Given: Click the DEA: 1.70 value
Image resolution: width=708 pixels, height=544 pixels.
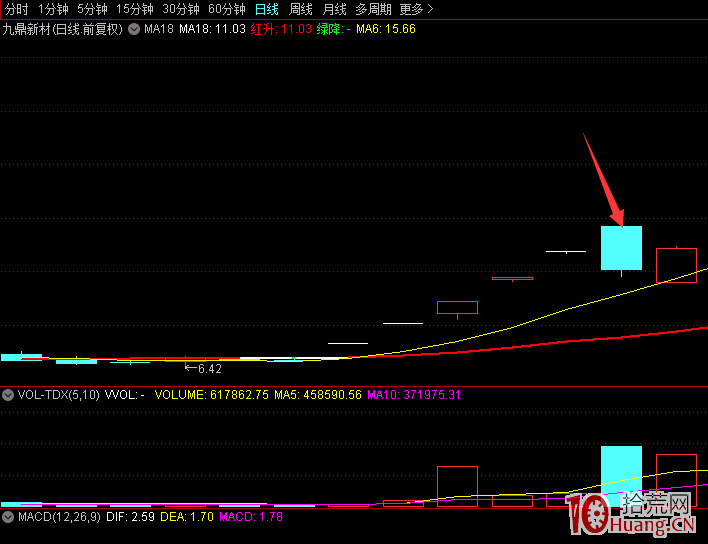Looking at the screenshot, I should 187,517.
